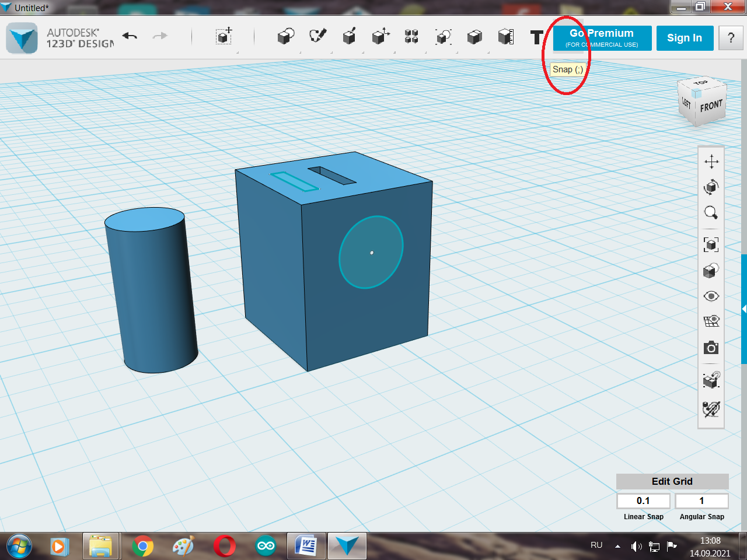Switch to Microsoft Word in the taskbar
747x560 pixels.
coord(306,547)
